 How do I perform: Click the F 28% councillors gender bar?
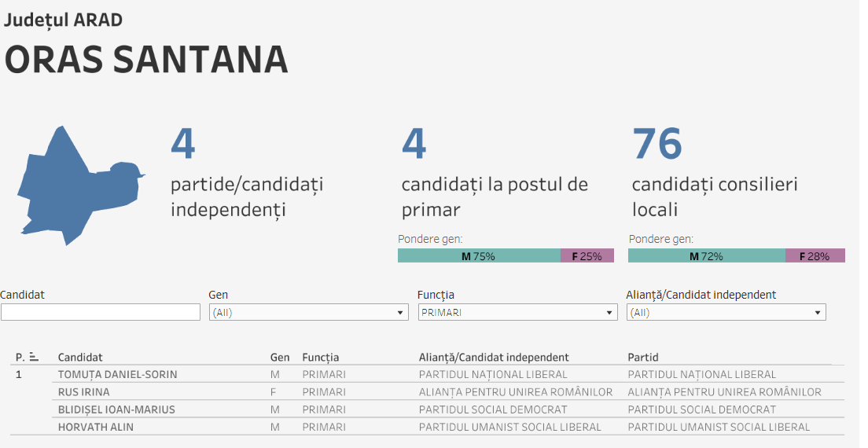click(x=815, y=255)
